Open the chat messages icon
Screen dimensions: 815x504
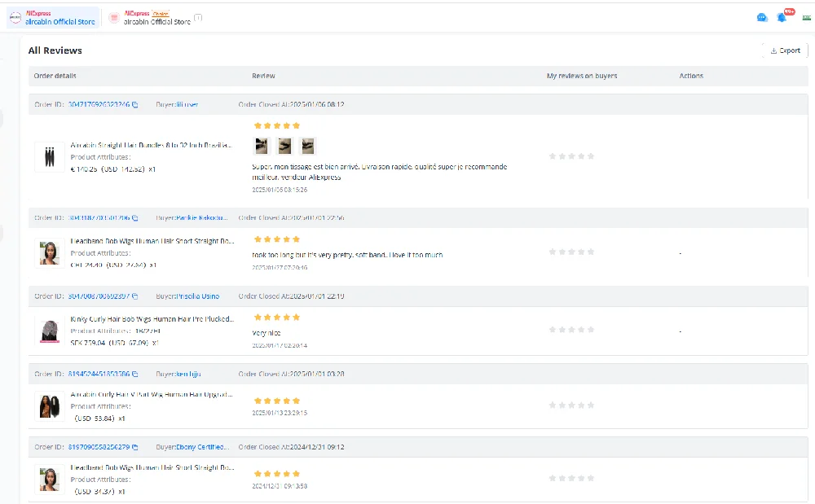[x=762, y=18]
